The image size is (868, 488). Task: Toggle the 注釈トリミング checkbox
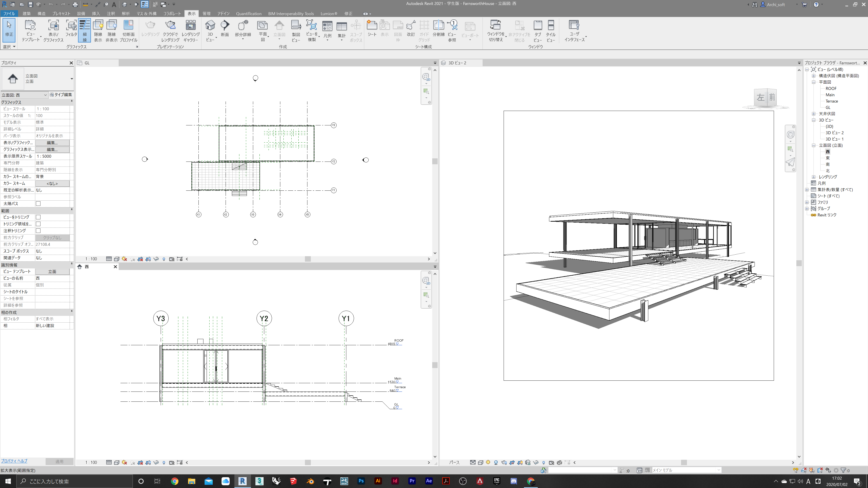tap(38, 231)
